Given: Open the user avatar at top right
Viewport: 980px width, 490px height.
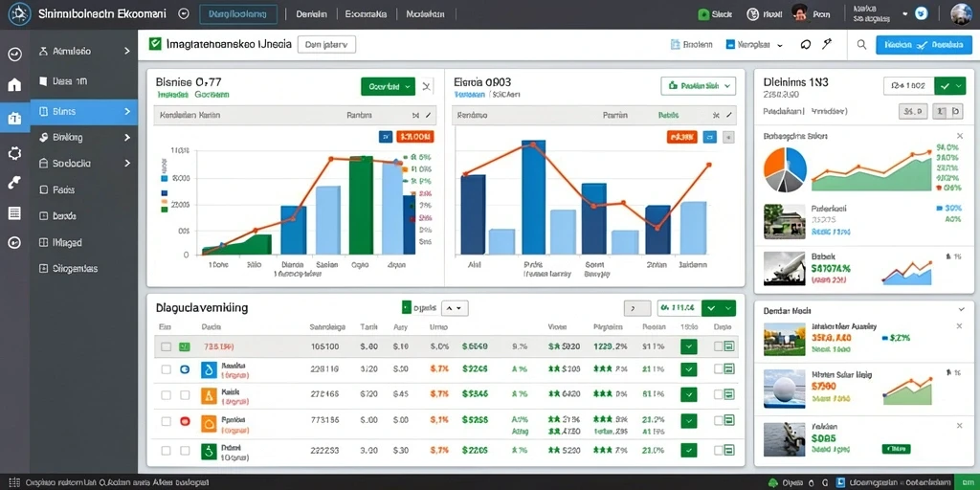Looking at the screenshot, I should [961, 13].
